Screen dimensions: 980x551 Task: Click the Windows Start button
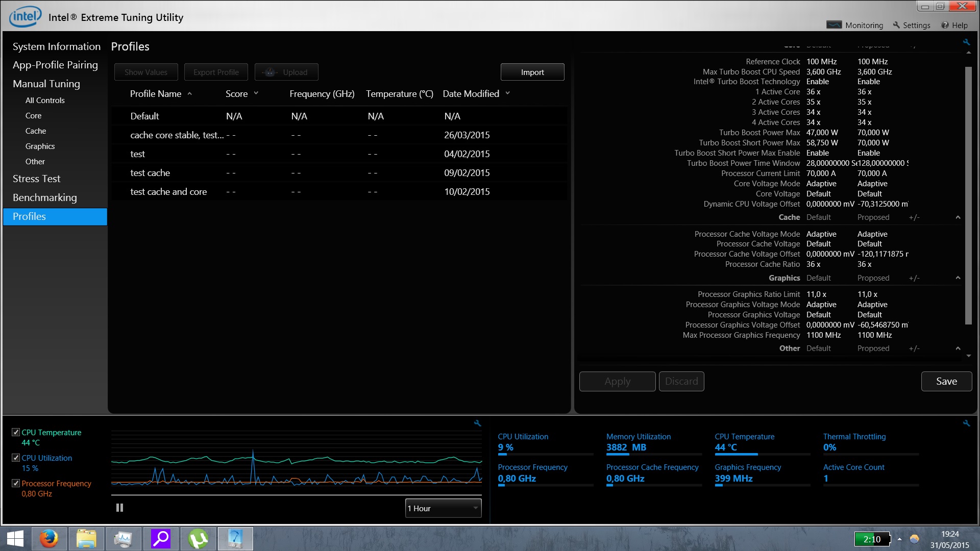15,539
